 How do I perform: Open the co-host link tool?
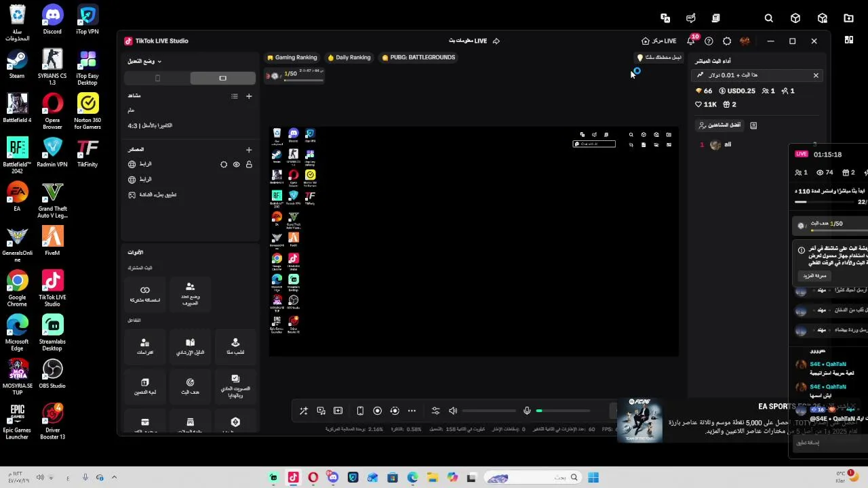click(x=145, y=293)
